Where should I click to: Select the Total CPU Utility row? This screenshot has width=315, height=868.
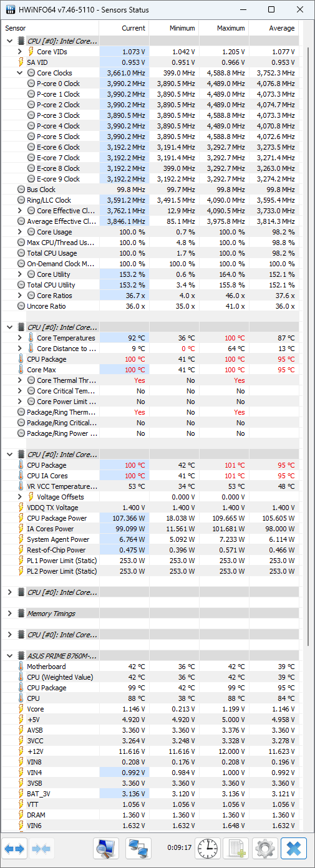[150, 285]
